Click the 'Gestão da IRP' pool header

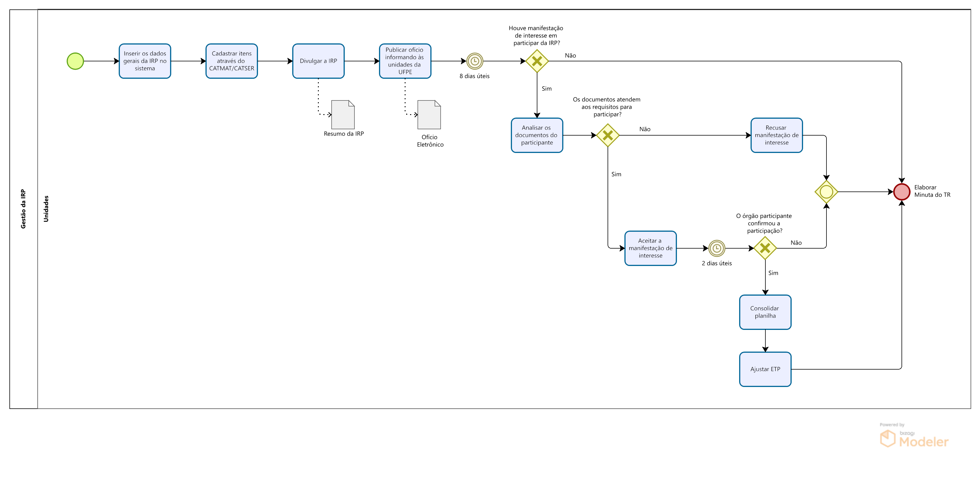24,209
